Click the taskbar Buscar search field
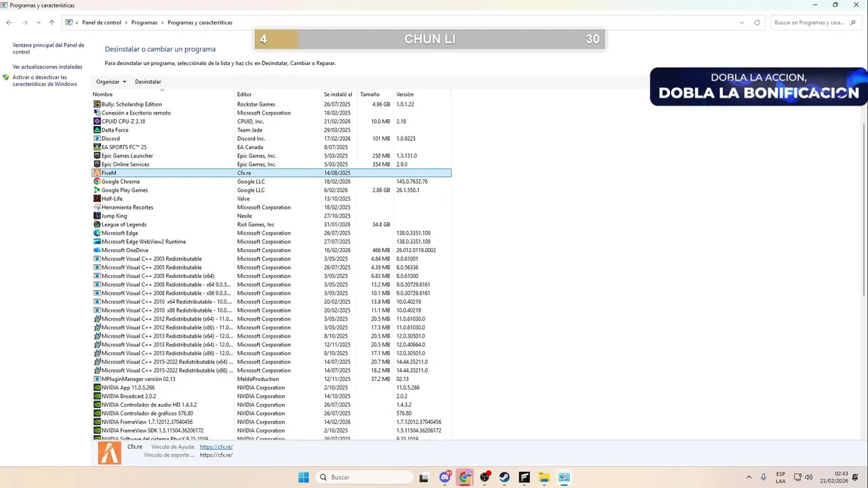868x488 pixels. pos(366,477)
